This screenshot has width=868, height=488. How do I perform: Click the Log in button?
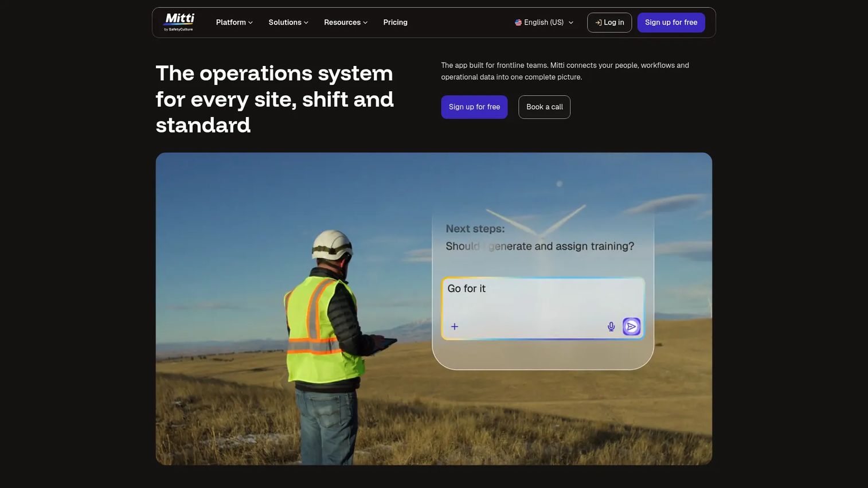(609, 22)
